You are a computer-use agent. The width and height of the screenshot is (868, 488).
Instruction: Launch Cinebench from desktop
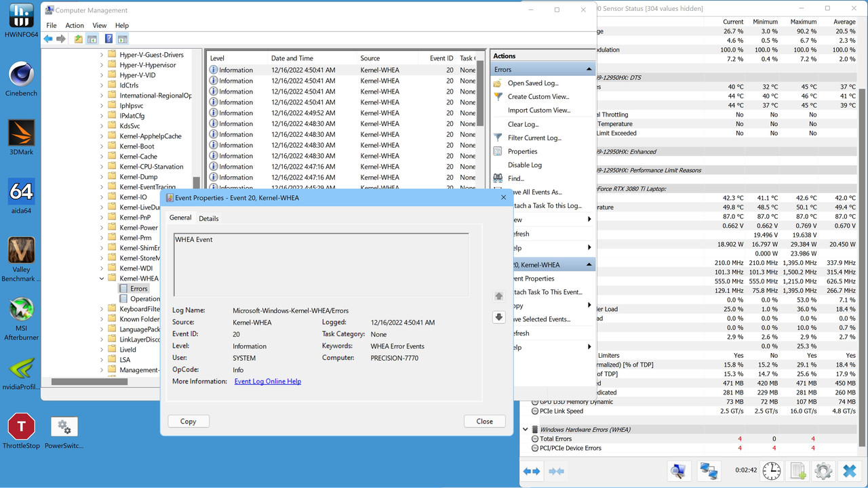[x=21, y=79]
